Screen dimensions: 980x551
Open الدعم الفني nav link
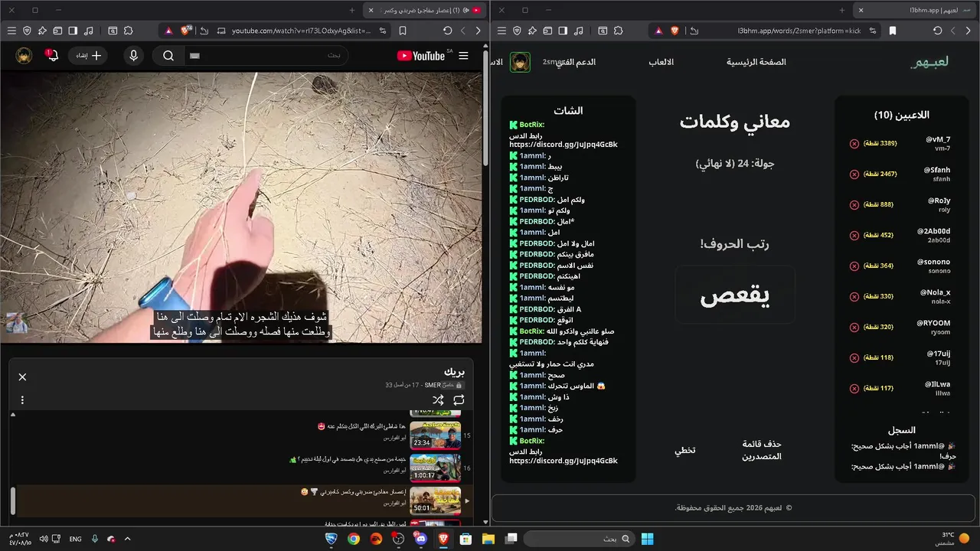(575, 62)
